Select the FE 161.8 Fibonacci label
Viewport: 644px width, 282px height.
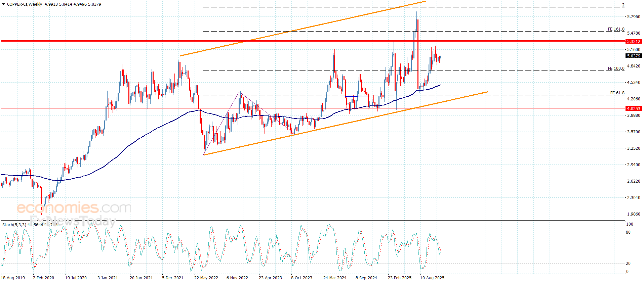pyautogui.click(x=616, y=29)
